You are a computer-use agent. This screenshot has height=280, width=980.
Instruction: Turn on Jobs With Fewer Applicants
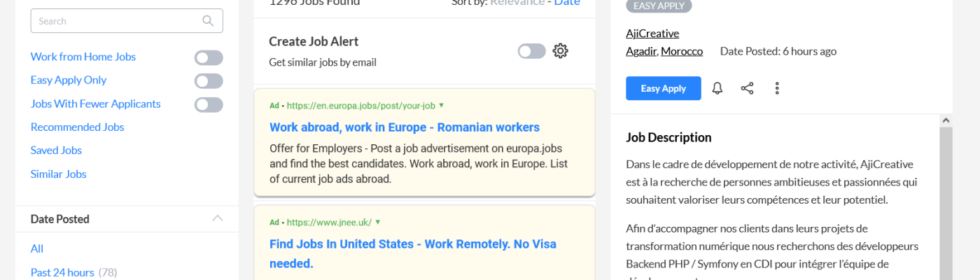tap(209, 105)
